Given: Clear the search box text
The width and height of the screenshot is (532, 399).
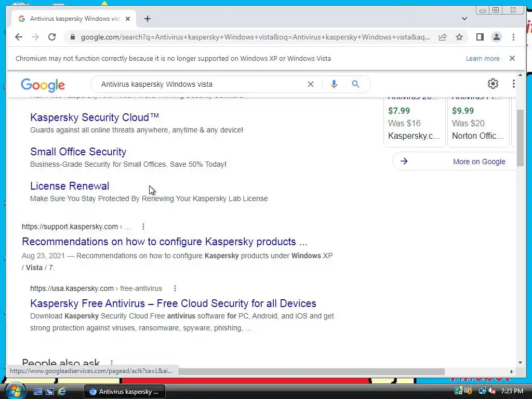Looking at the screenshot, I should 311,84.
